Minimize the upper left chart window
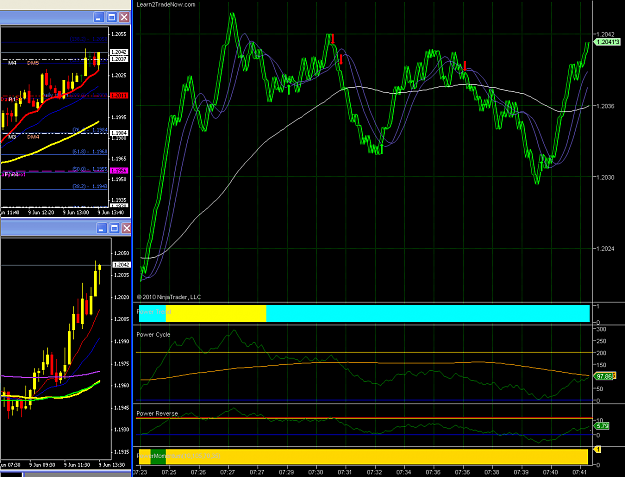 point(99,17)
